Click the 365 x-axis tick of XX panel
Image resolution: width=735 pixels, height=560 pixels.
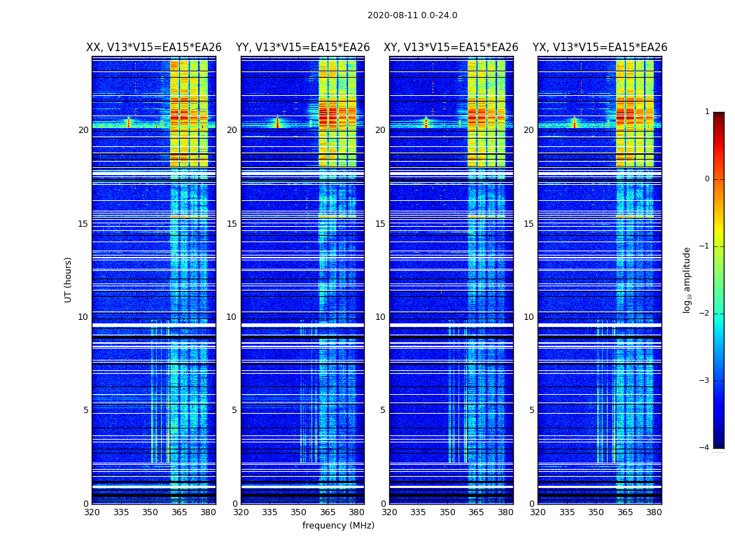[x=179, y=512]
